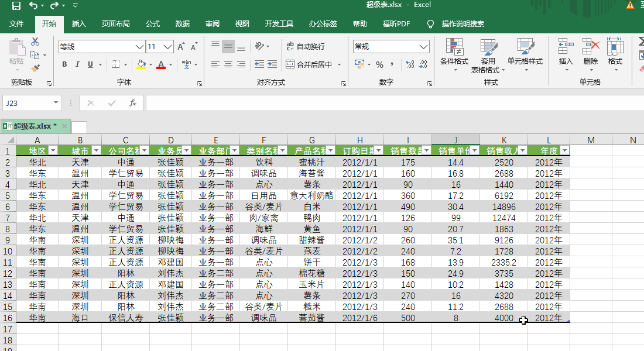Toggle italic formatting
The image size is (644, 351).
(77, 64)
